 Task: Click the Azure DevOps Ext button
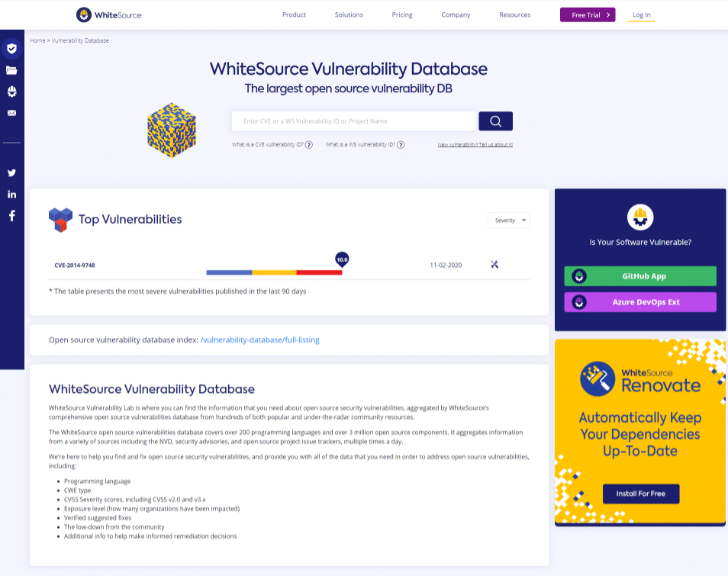[640, 302]
